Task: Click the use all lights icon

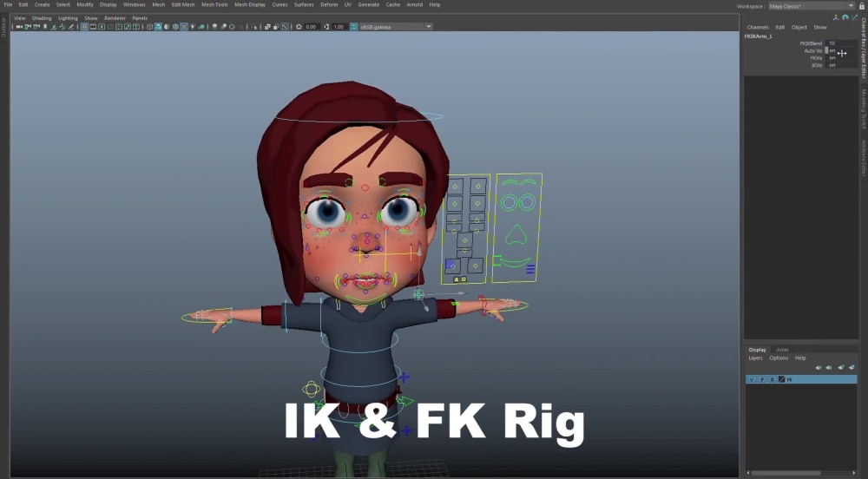Action: pyautogui.click(x=193, y=27)
